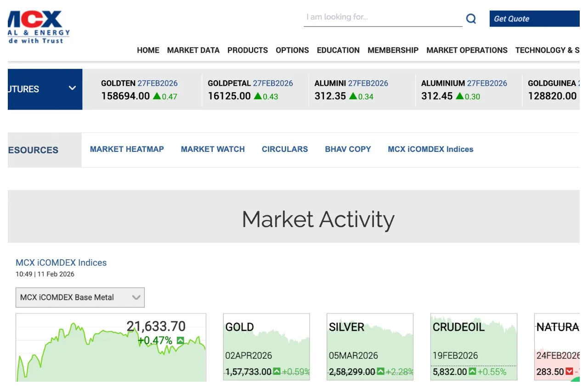Click green up arrow beside ALUMINI price
The height and width of the screenshot is (390, 588).
tap(353, 96)
